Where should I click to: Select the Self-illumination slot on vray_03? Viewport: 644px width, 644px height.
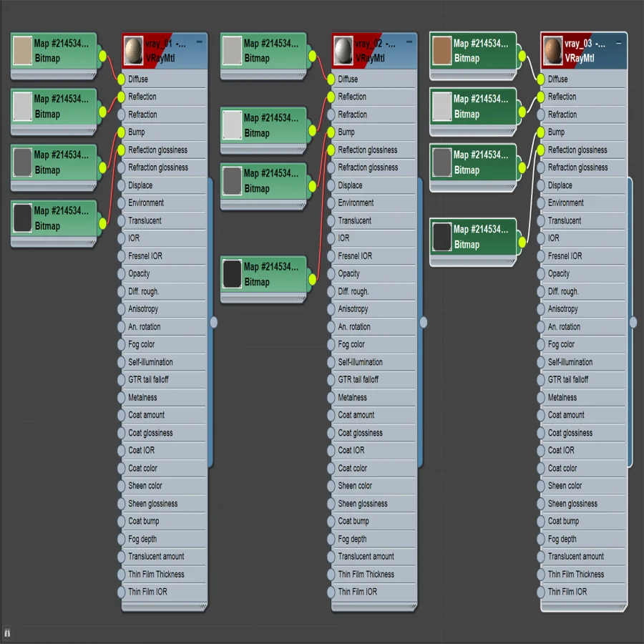[584, 362]
